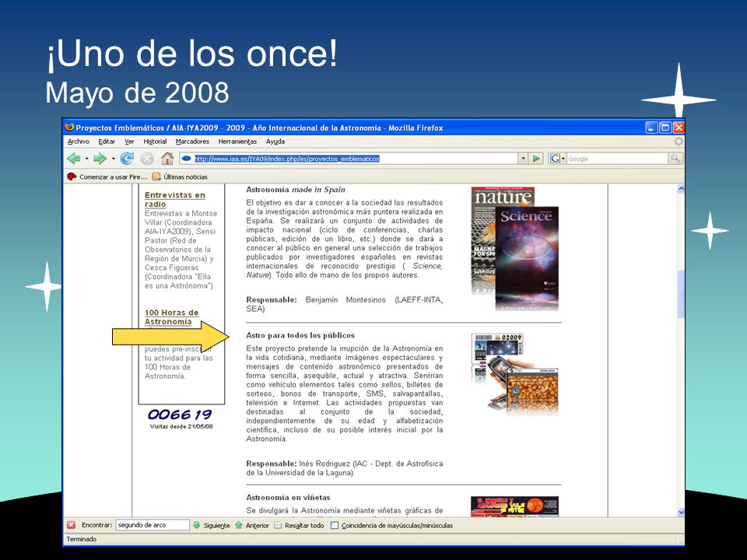Maximize the Firefox window
This screenshot has height=560, width=747.
(665, 128)
